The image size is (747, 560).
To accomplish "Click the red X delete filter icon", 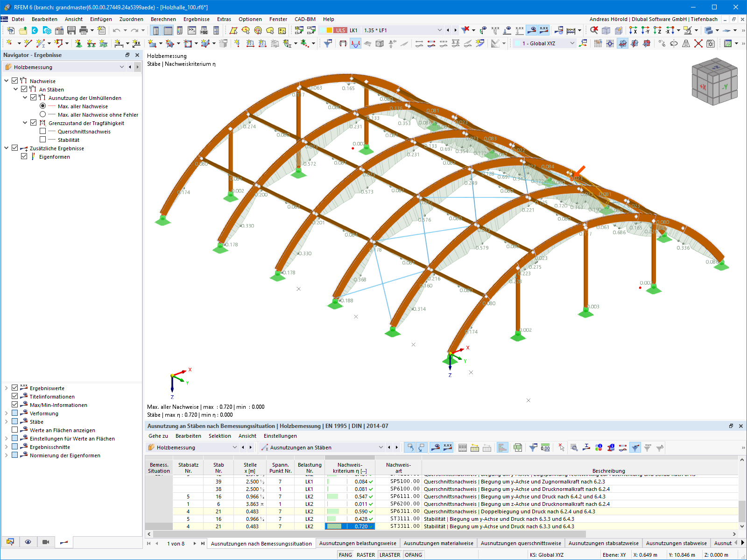I will (465, 30).
